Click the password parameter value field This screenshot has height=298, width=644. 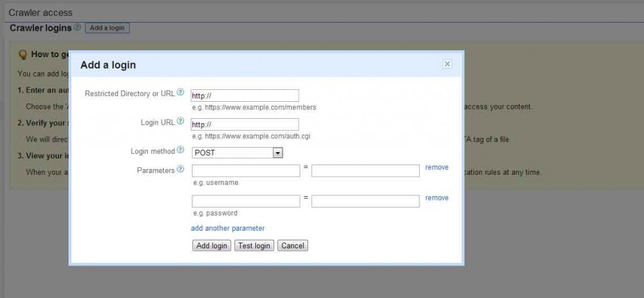pyautogui.click(x=365, y=201)
